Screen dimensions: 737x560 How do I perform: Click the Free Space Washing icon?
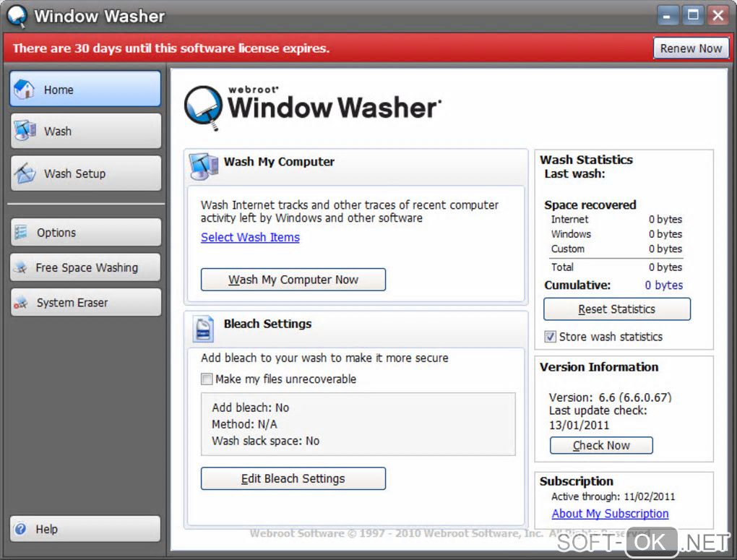click(x=20, y=267)
